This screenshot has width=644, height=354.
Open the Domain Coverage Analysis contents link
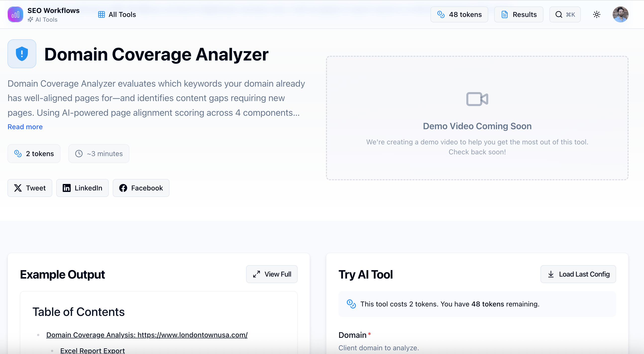[x=147, y=335]
